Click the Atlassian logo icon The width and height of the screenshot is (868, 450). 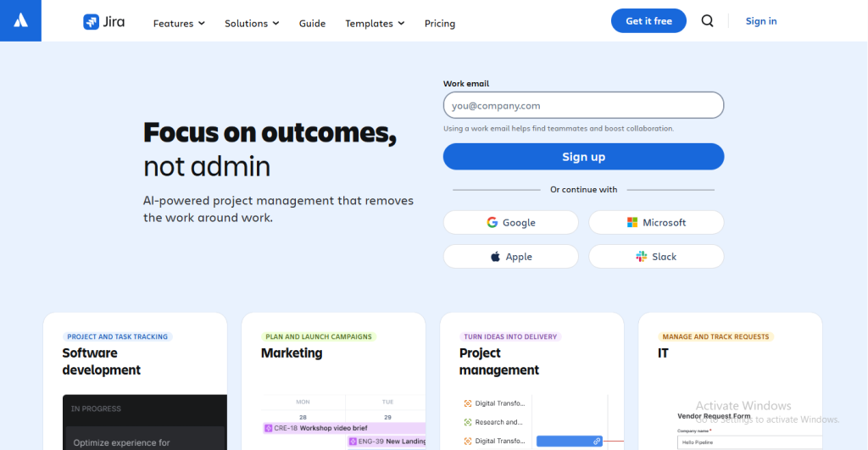click(x=20, y=20)
